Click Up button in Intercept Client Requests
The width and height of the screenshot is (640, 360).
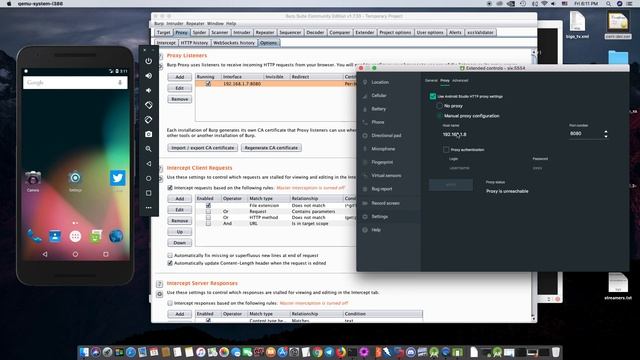click(180, 231)
